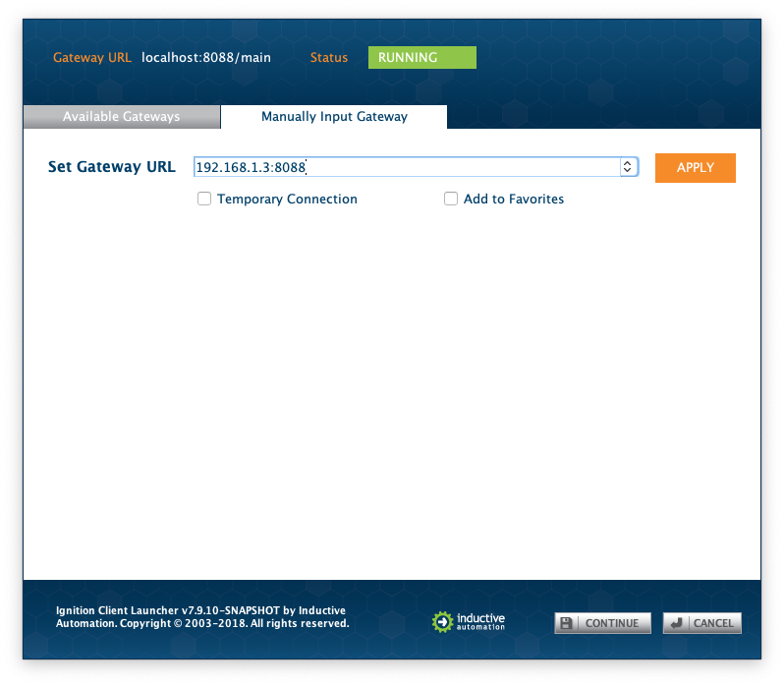This screenshot has height=686, width=784.
Task: Click the orange 'Status' label in header
Action: (329, 58)
